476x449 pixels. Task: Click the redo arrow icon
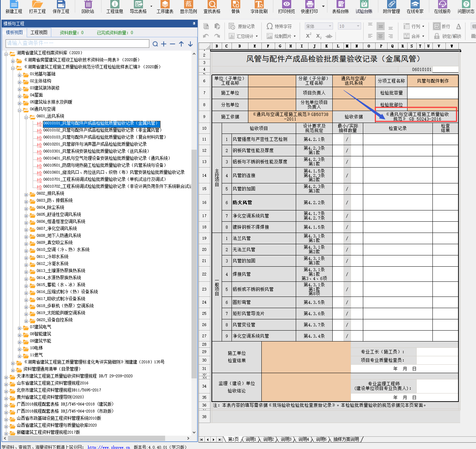tap(217, 36)
